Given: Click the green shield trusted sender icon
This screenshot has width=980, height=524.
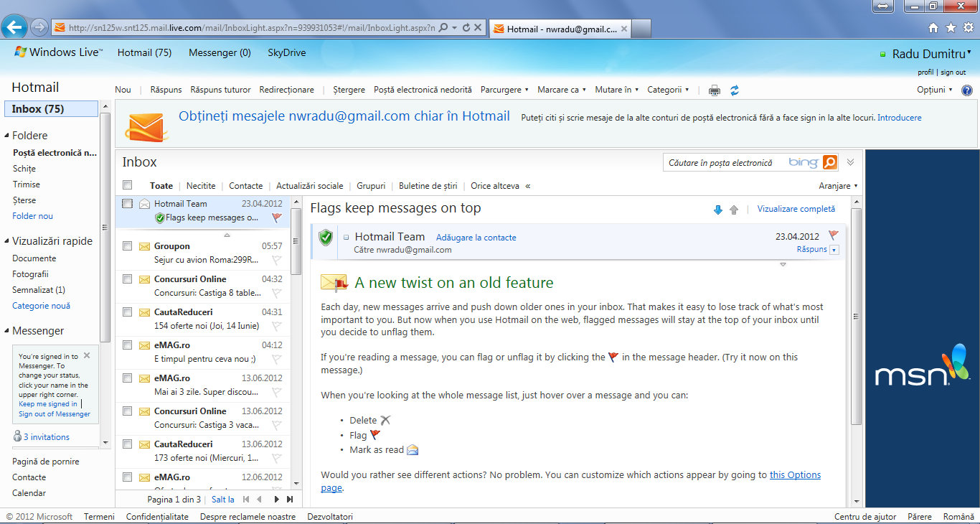Looking at the screenshot, I should tap(326, 238).
